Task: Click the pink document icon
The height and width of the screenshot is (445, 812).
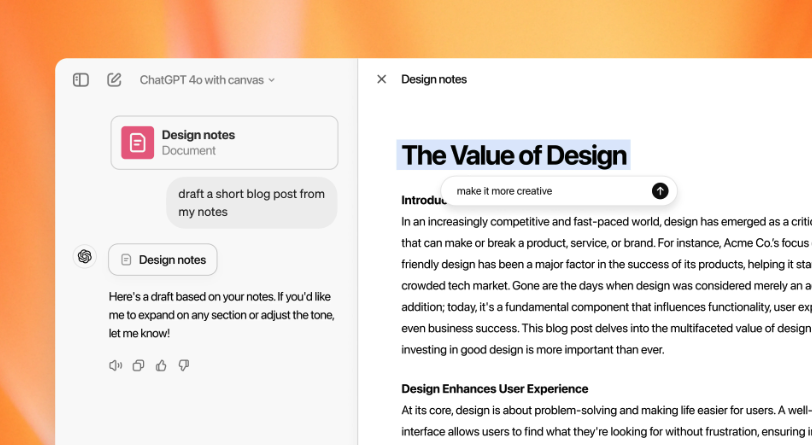Action: pyautogui.click(x=137, y=142)
